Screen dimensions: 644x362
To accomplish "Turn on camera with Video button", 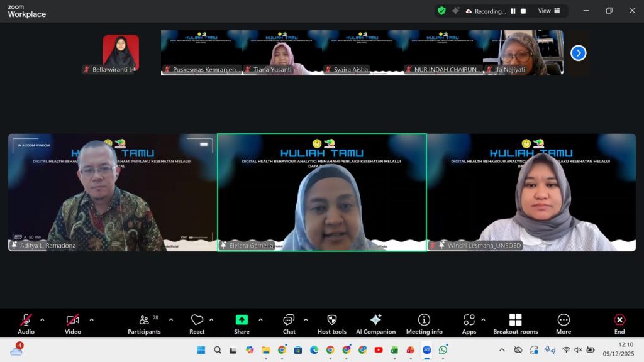I will pyautogui.click(x=73, y=323).
